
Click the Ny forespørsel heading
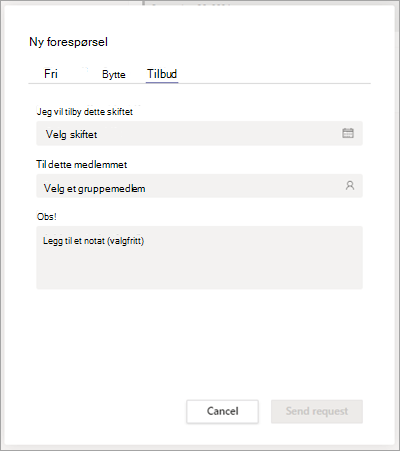[68, 42]
